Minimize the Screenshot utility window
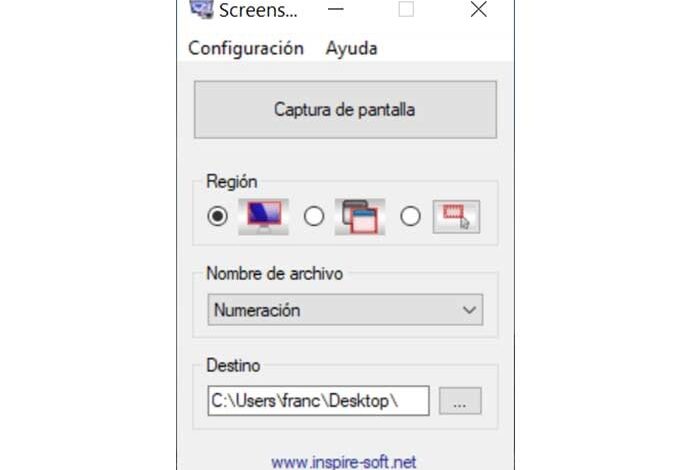700x470 pixels. tap(336, 10)
